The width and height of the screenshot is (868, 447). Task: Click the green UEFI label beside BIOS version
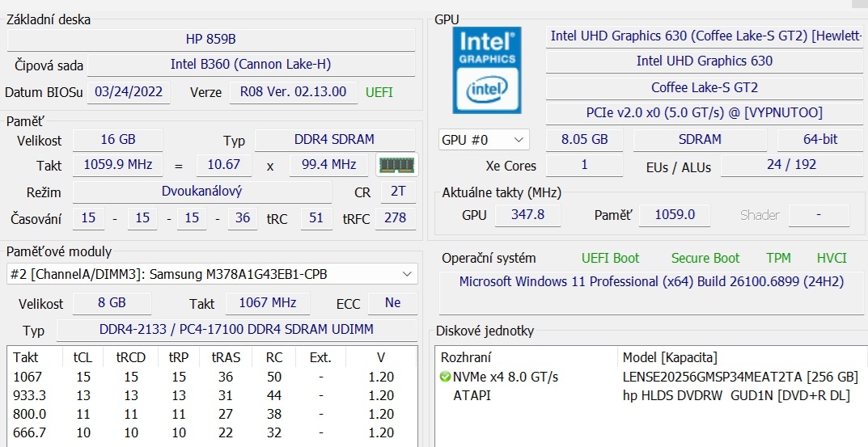[x=379, y=92]
